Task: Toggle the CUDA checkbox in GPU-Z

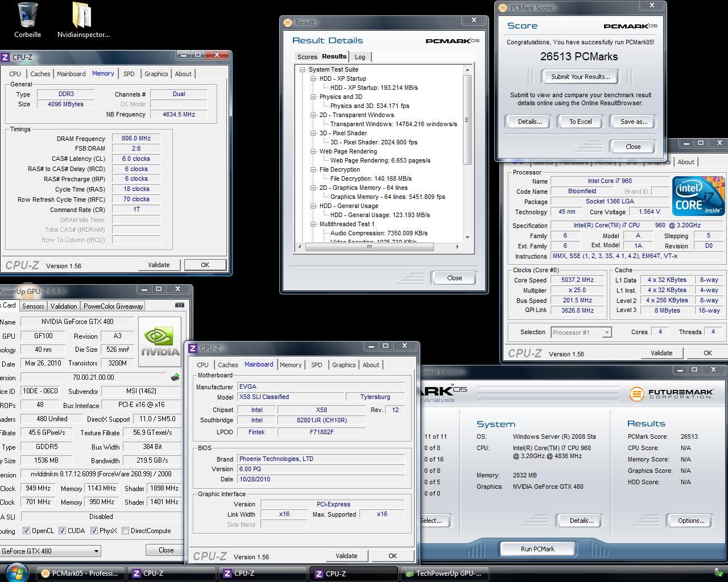Action: pos(62,531)
